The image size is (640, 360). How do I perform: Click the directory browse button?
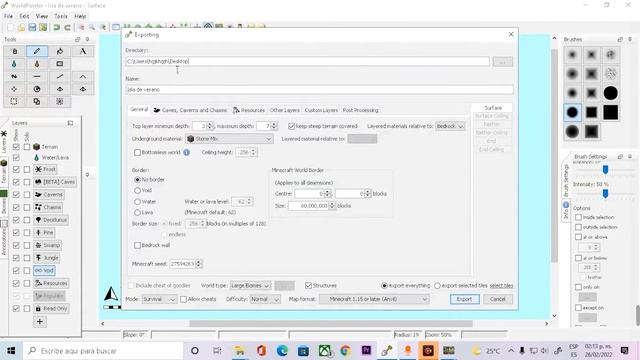coord(502,62)
